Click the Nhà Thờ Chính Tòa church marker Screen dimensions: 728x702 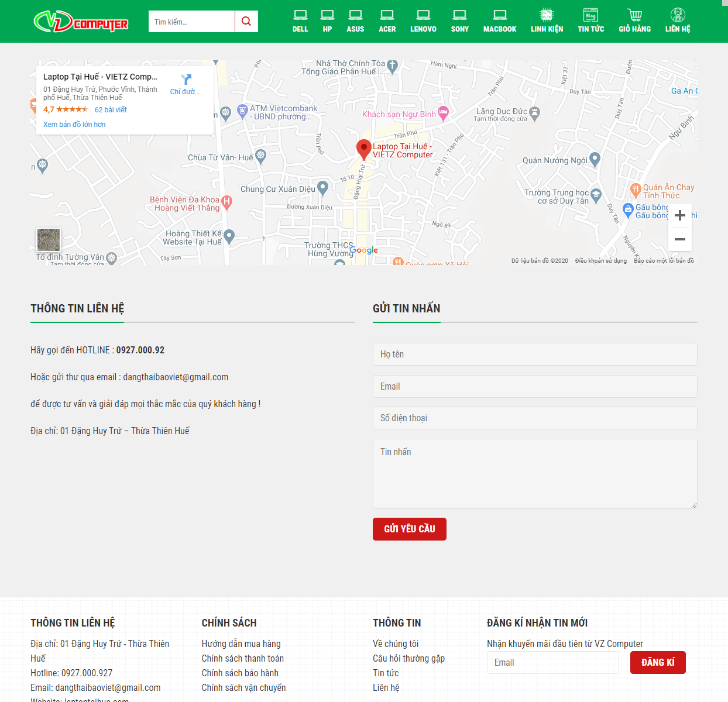392,66
